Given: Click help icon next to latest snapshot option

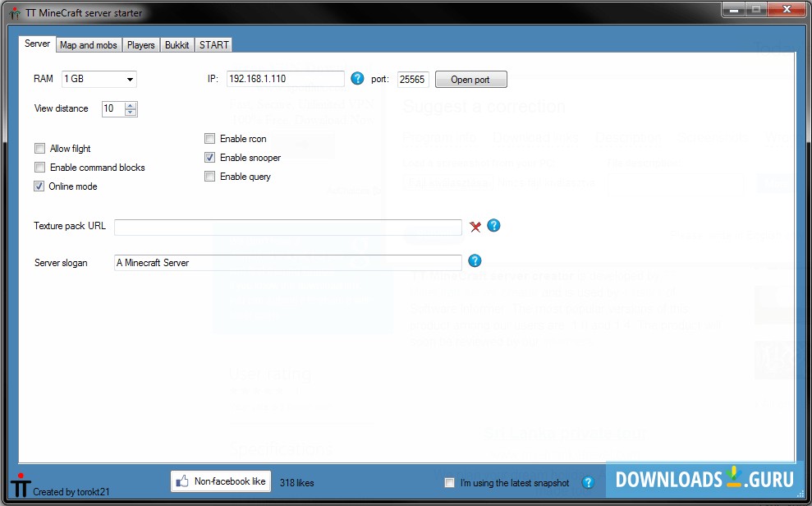Looking at the screenshot, I should [588, 483].
